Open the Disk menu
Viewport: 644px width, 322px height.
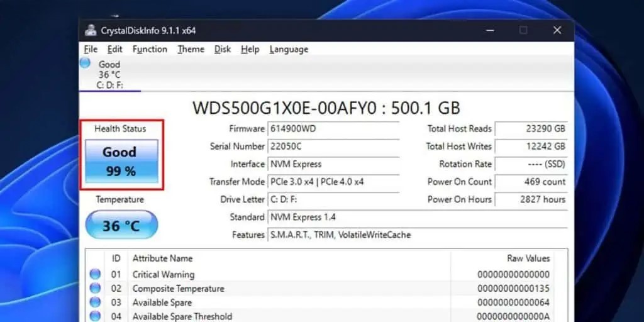tap(223, 49)
